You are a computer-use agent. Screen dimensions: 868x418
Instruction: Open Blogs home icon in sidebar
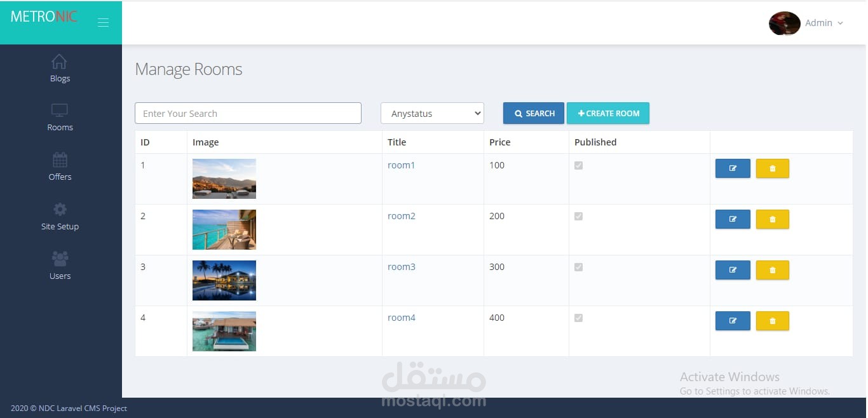59,62
